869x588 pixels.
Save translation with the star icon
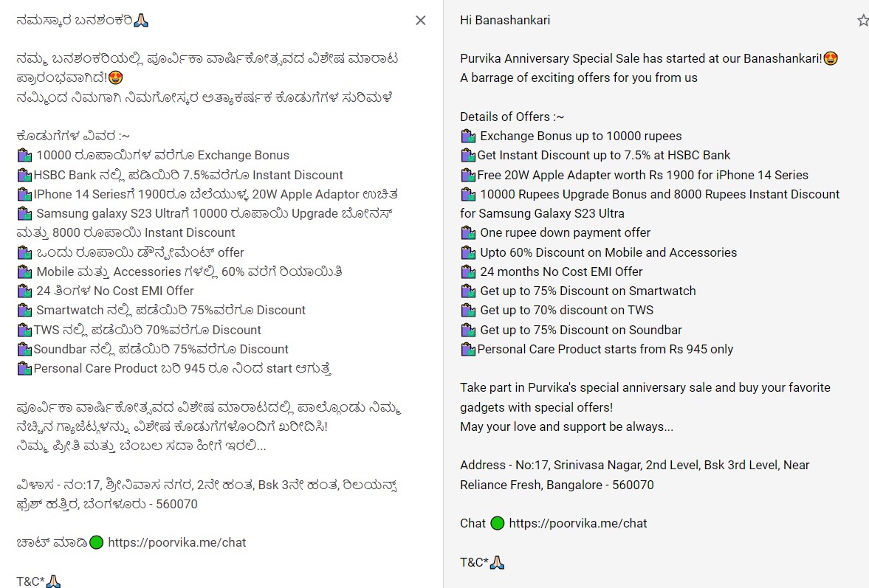862,21
